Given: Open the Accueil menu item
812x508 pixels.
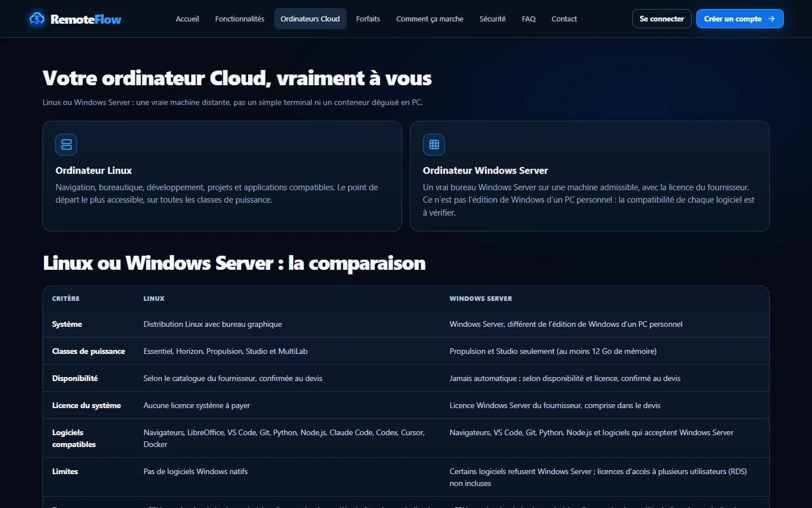Looking at the screenshot, I should click(187, 19).
